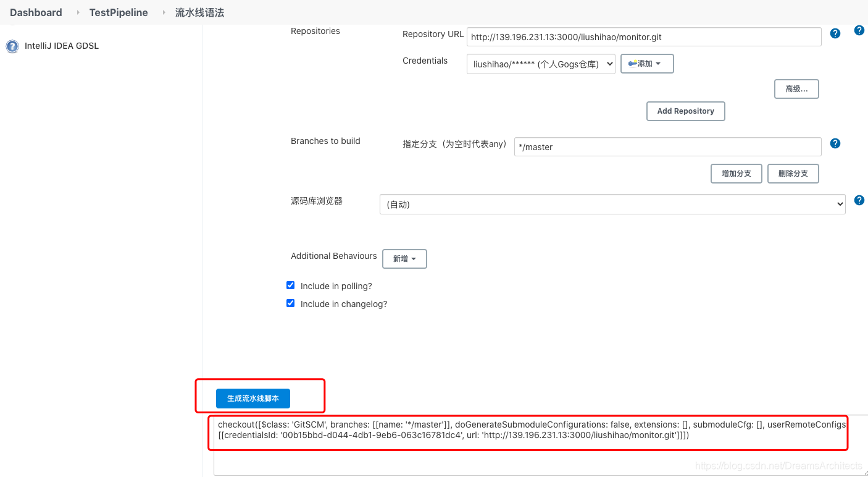Open the help icon in the page's top-right corner
The width and height of the screenshot is (868, 477).
tap(859, 30)
